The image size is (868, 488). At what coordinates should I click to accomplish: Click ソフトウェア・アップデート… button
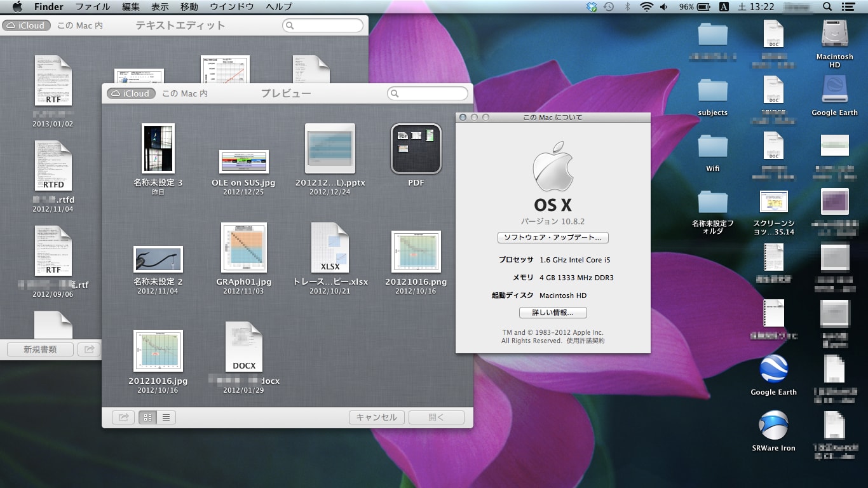[x=553, y=238]
